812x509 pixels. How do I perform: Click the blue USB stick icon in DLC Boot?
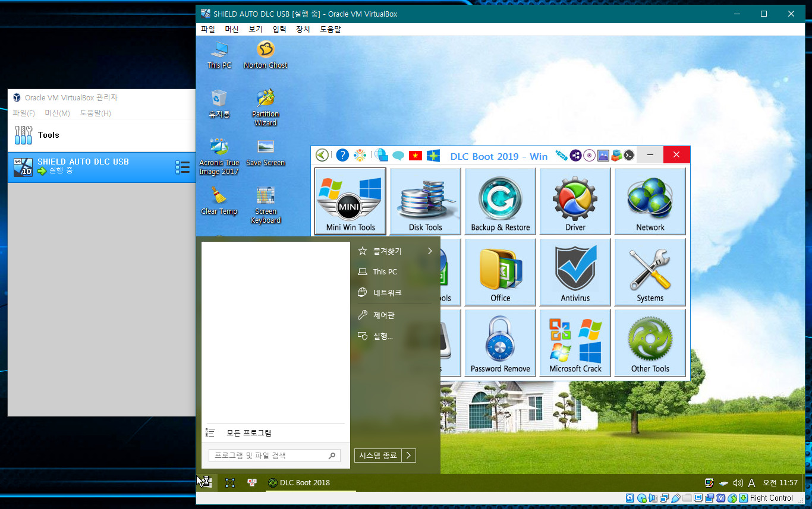point(561,155)
